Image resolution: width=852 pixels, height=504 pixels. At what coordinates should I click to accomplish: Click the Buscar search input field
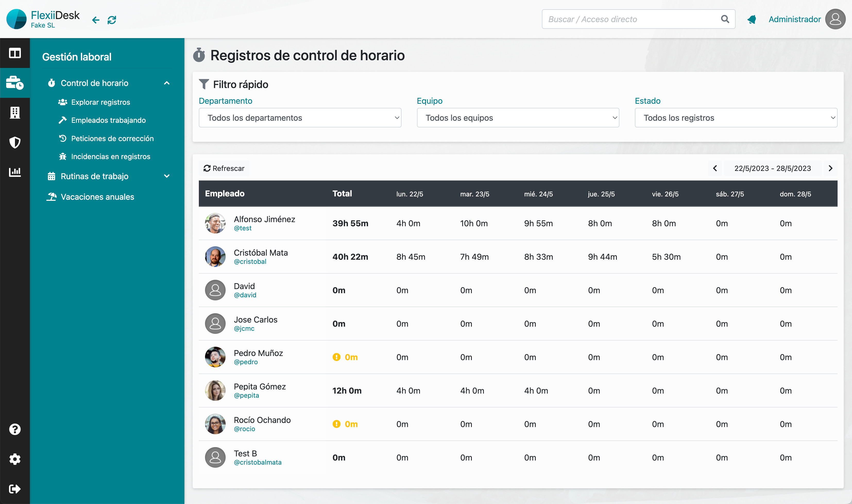click(632, 19)
